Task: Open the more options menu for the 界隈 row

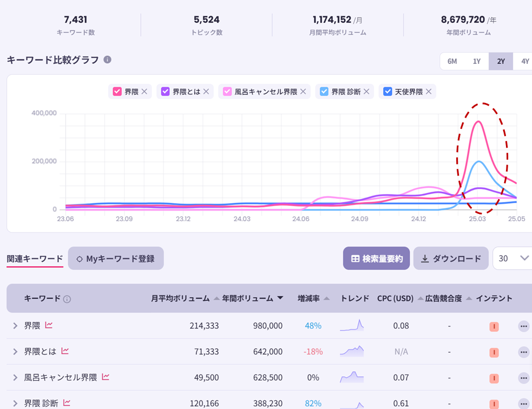Action: 524,326
